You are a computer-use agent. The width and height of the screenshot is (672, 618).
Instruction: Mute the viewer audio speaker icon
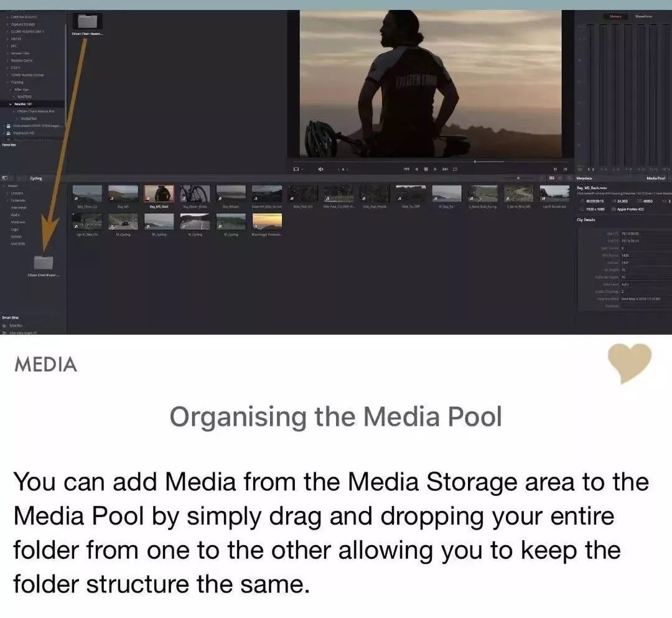click(x=320, y=169)
